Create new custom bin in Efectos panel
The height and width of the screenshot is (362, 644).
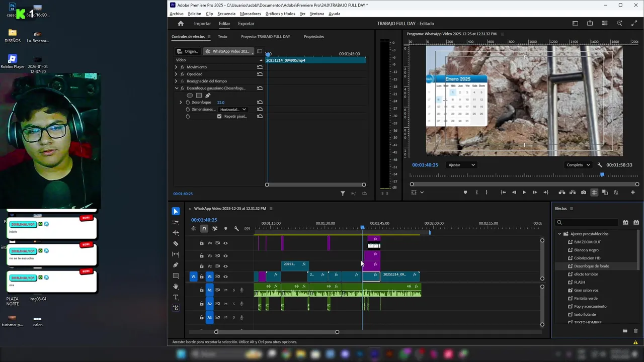pos(625,331)
